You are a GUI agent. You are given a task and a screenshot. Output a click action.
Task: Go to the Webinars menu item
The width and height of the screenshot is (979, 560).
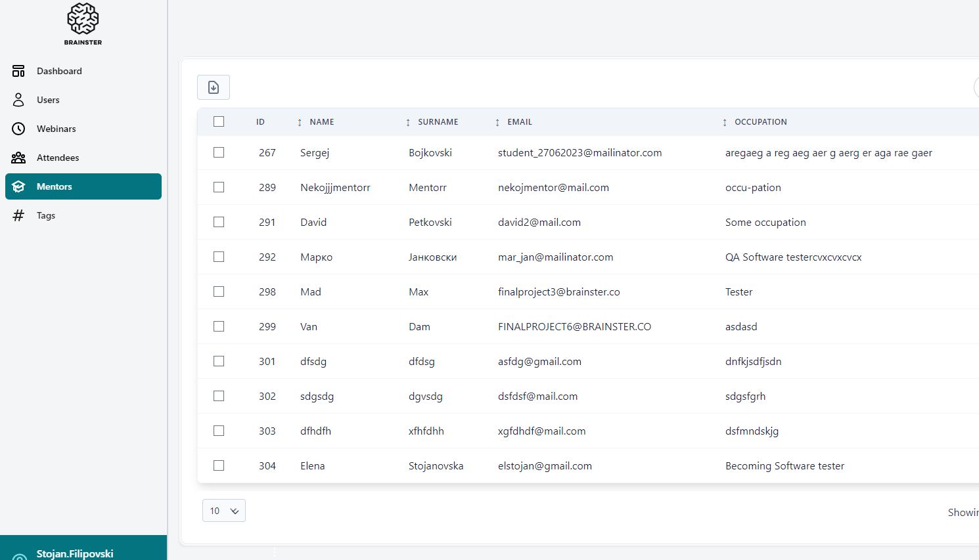57,129
